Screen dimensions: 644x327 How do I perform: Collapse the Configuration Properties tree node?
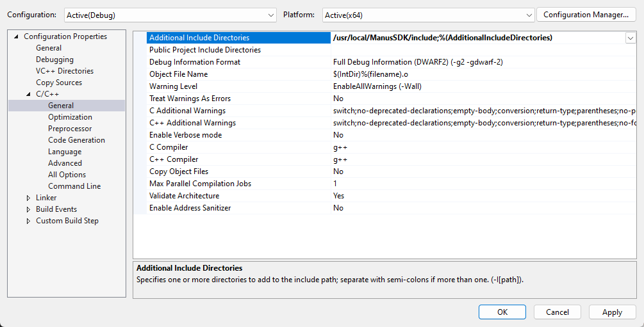coord(16,36)
